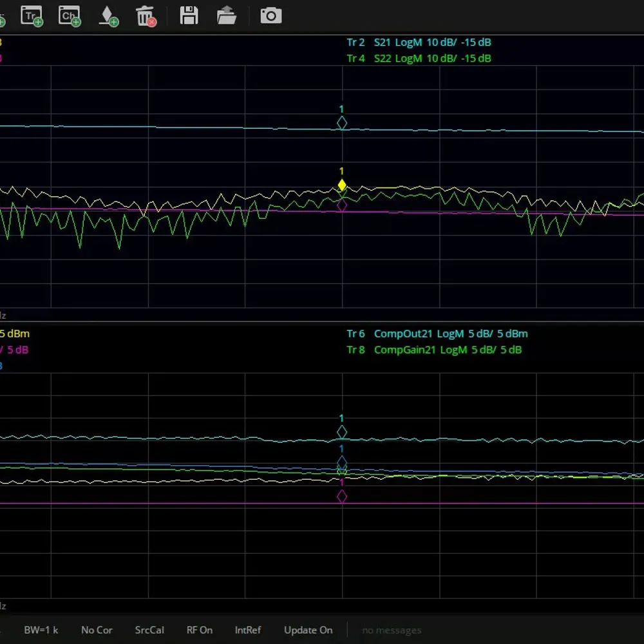Click SrcCal in the status bar
The width and height of the screenshot is (644, 644).
[x=149, y=630]
